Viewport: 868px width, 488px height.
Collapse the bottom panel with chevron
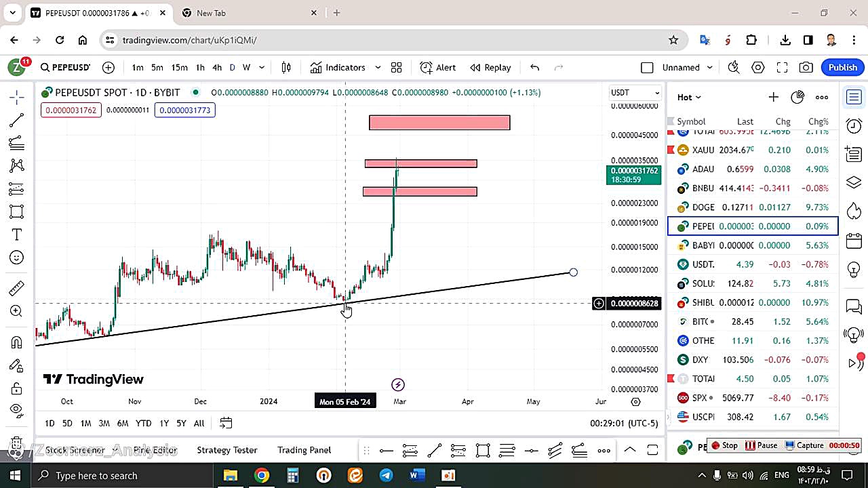629,450
